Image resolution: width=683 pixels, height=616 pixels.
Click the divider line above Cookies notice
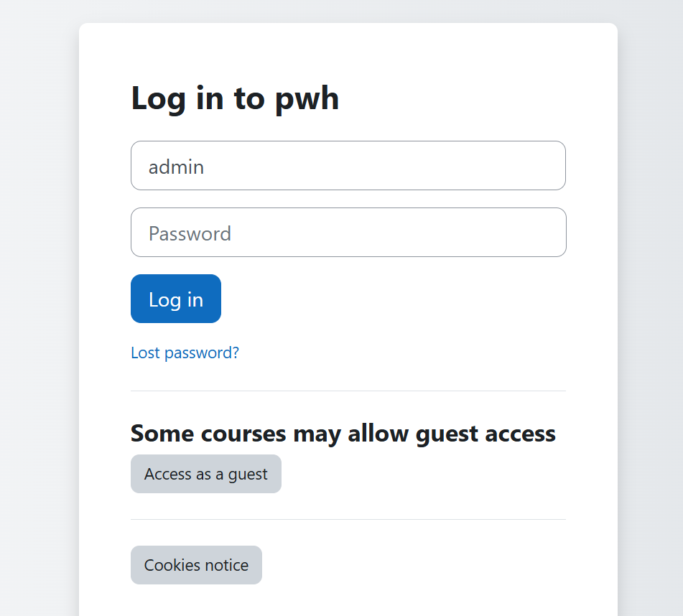348,519
